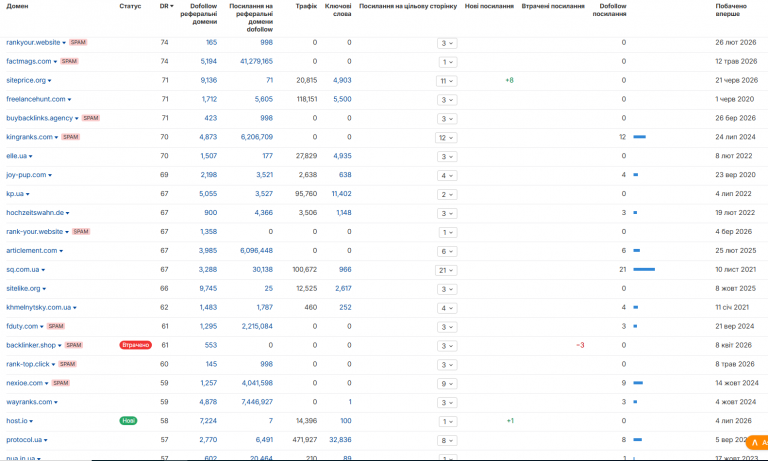Image resolution: width=768 pixels, height=461 pixels.
Task: Click the 'Статус' column header
Action: click(x=130, y=6)
